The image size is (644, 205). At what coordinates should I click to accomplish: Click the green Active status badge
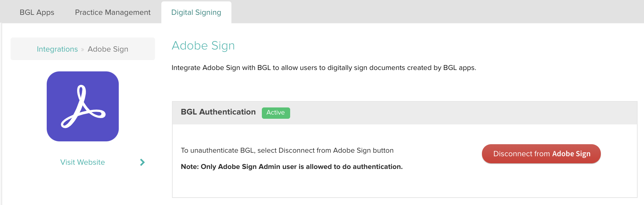tap(276, 113)
